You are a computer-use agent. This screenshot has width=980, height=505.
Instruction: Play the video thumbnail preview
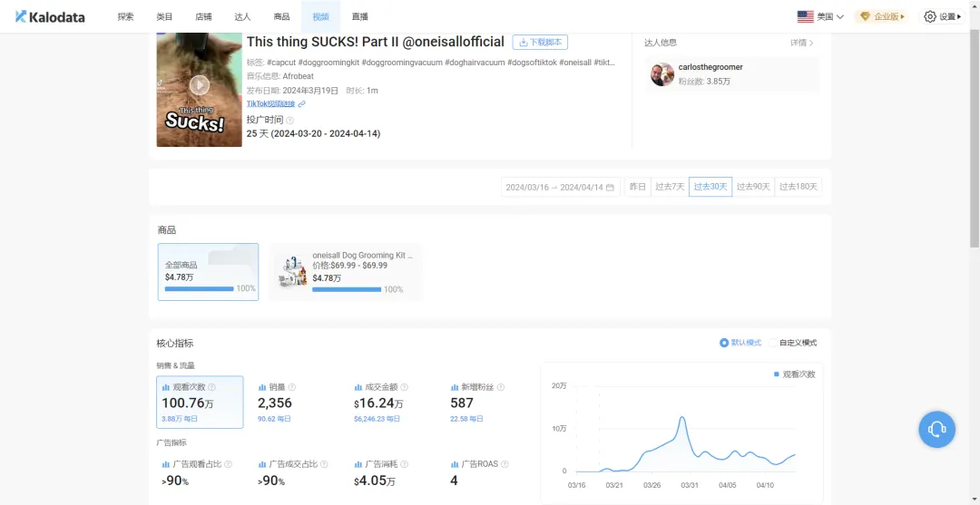[x=199, y=85]
